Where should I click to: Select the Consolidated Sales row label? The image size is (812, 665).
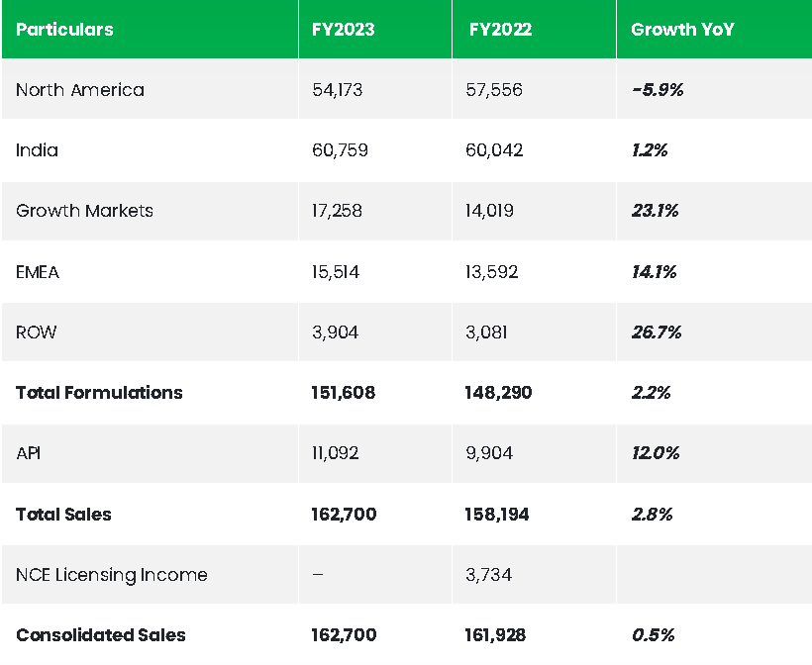tap(100, 635)
